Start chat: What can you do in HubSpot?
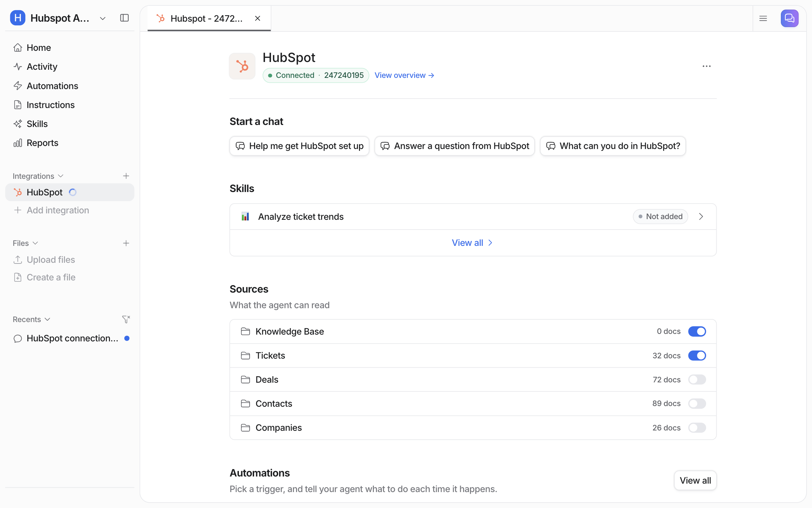The height and width of the screenshot is (508, 812). click(613, 146)
